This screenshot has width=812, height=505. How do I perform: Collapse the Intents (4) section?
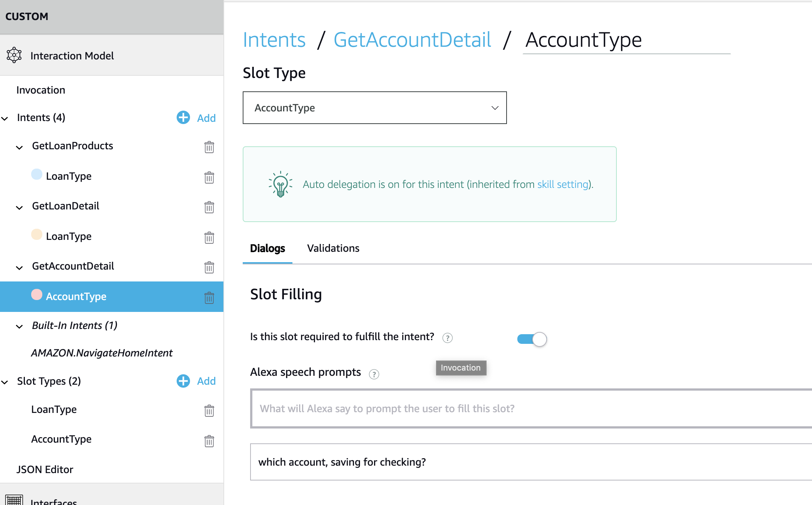[x=5, y=119]
